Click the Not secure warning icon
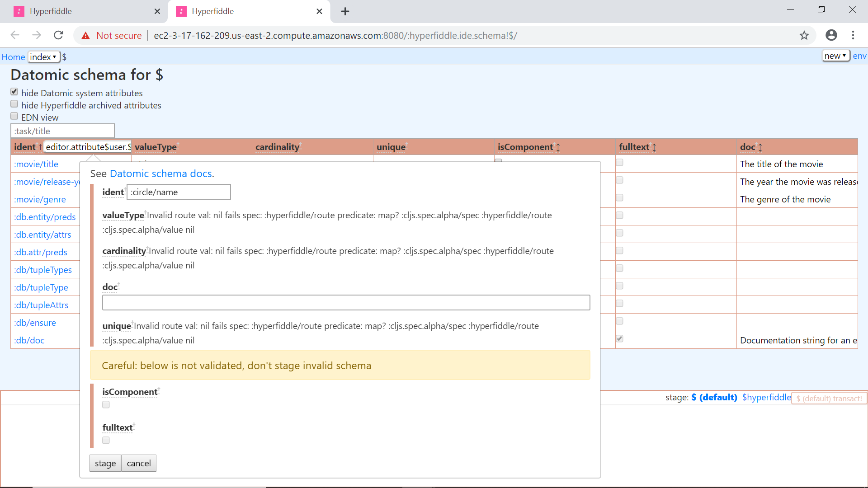This screenshot has width=868, height=488. [86, 36]
